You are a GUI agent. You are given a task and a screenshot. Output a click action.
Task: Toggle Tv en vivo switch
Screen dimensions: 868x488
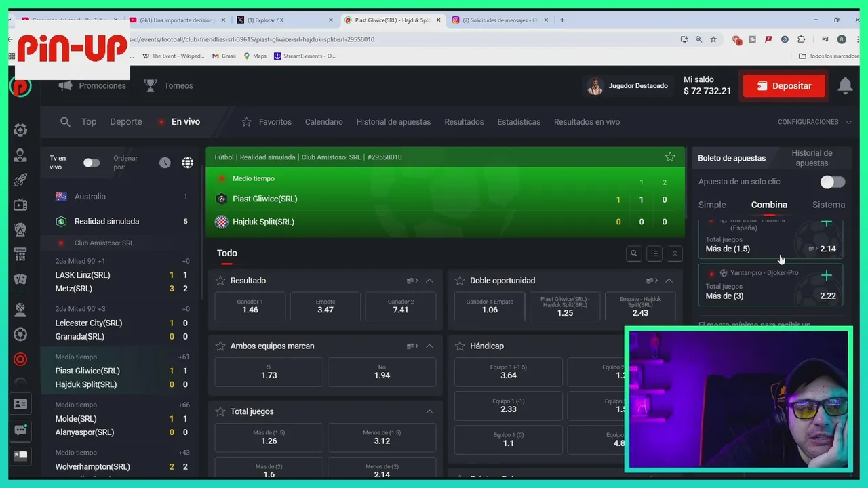[x=92, y=163]
